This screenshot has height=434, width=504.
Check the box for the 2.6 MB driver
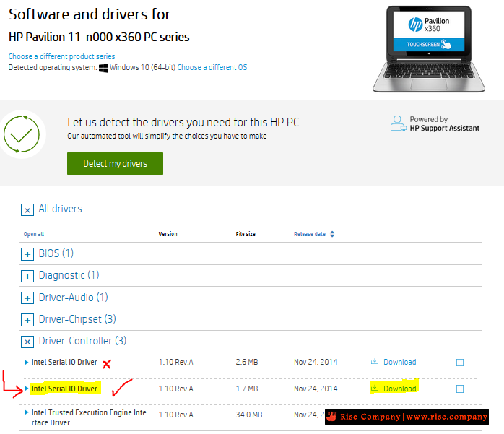(460, 363)
